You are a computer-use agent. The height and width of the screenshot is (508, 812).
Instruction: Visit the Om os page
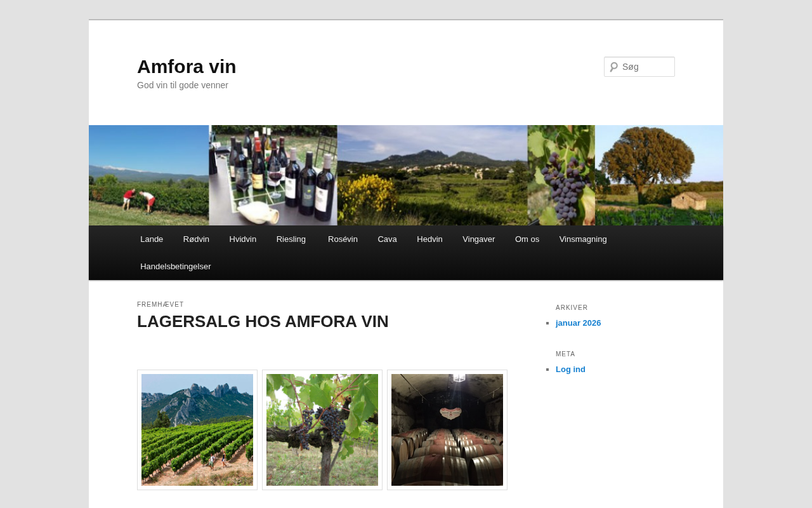tap(527, 239)
